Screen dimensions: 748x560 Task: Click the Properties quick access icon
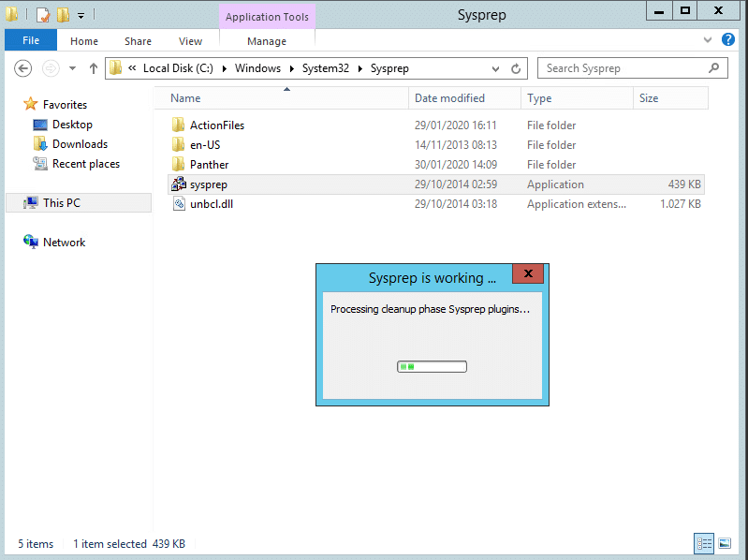pyautogui.click(x=43, y=15)
